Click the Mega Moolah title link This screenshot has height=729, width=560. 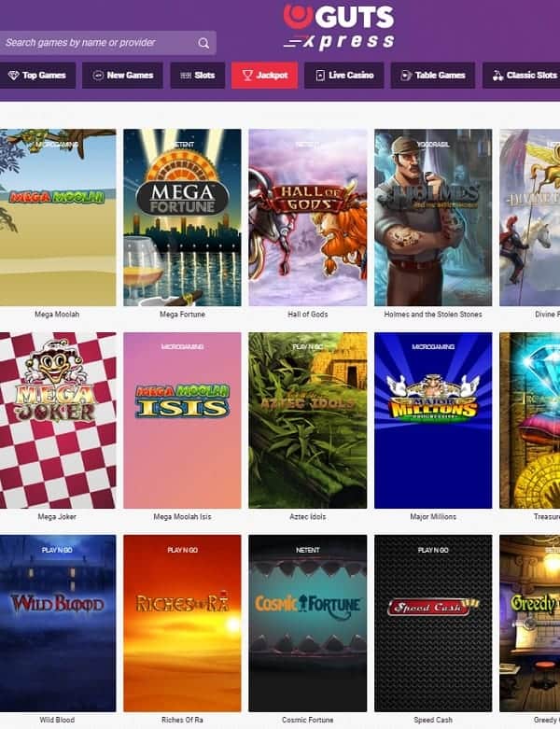57,315
